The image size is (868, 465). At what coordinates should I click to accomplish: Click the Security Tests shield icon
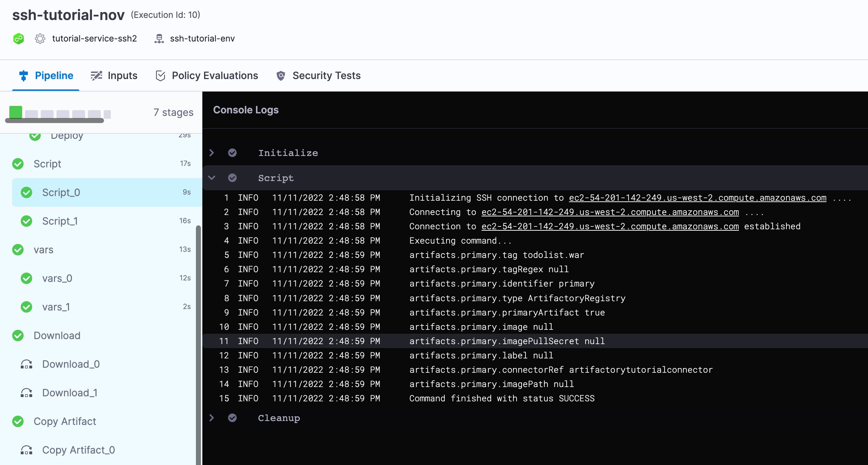(281, 76)
